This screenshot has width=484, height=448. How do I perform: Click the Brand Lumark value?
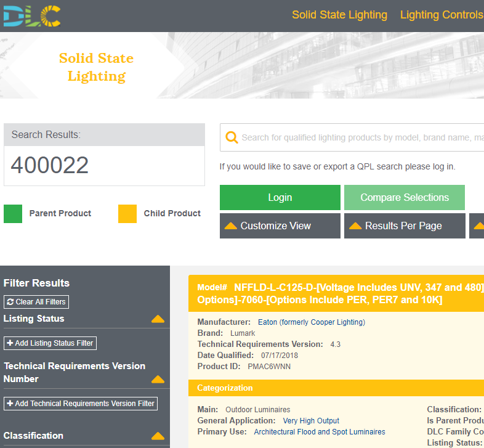[243, 333]
